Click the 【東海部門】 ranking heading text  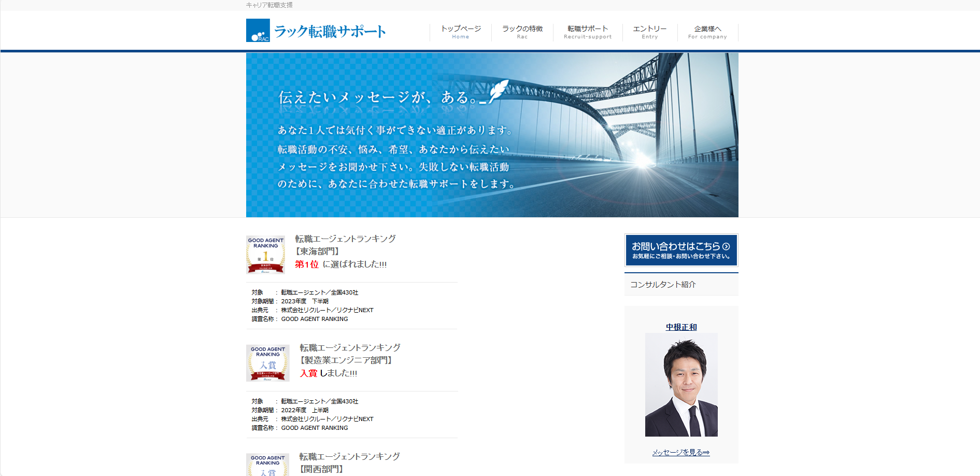pyautogui.click(x=317, y=251)
